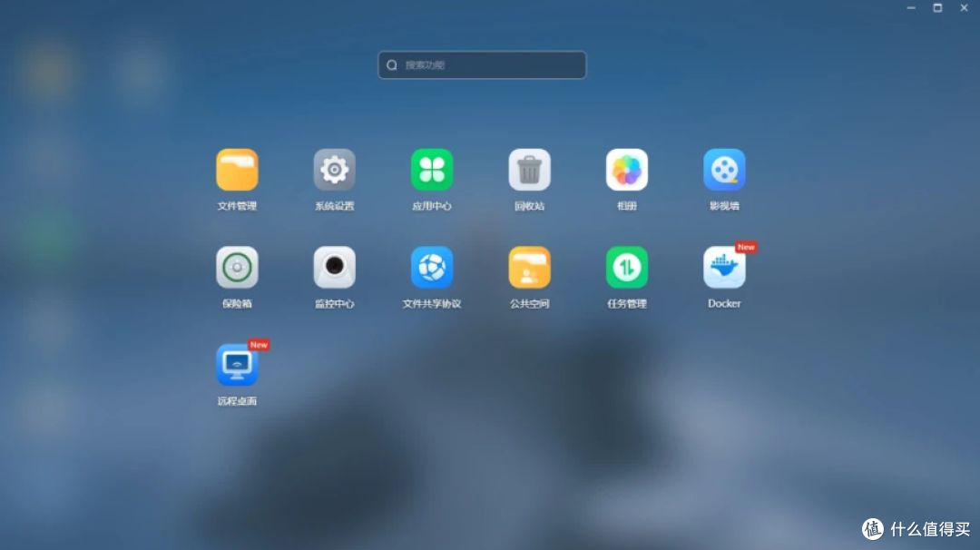Open the 远程桌面 remote desktop app
This screenshot has width=980, height=550.
[x=237, y=365]
